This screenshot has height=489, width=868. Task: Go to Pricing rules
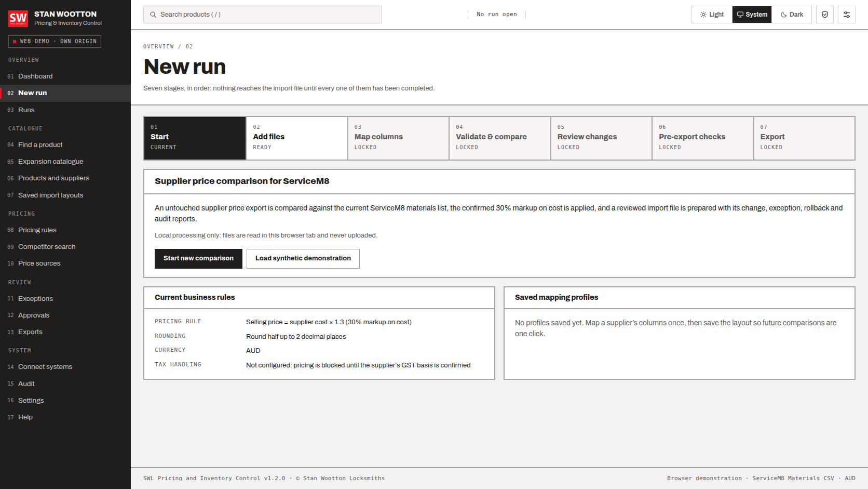pos(65,230)
